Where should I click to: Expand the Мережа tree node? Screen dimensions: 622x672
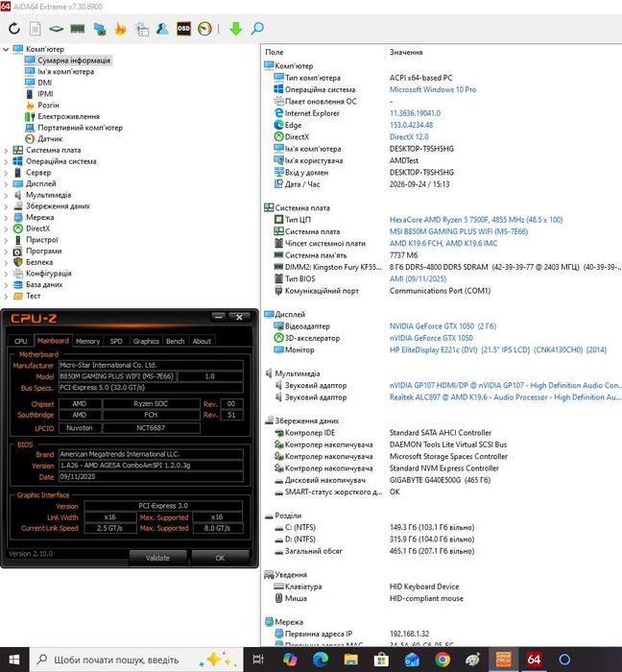[6, 217]
